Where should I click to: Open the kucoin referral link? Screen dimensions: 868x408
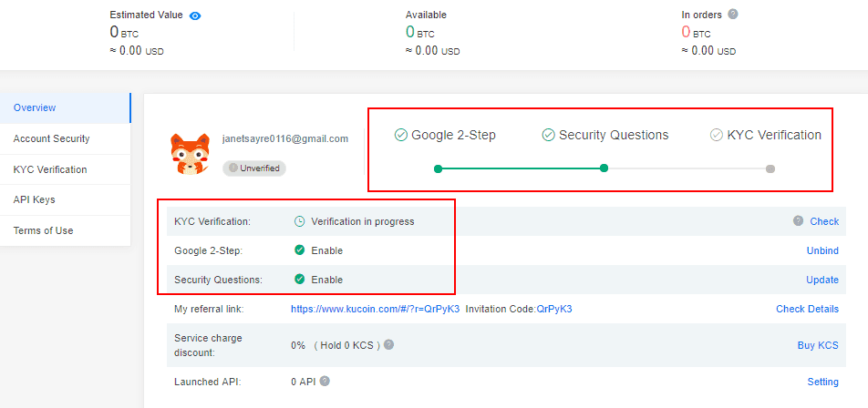375,309
